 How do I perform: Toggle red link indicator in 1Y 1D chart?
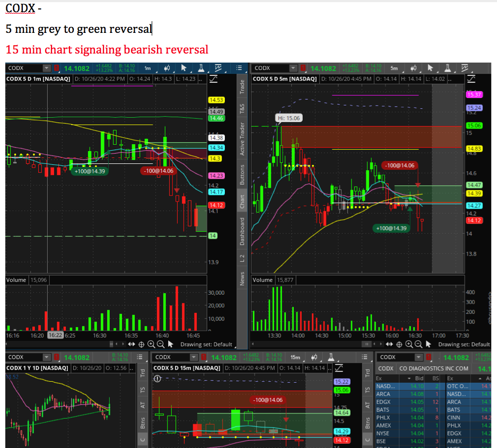[x=56, y=357]
